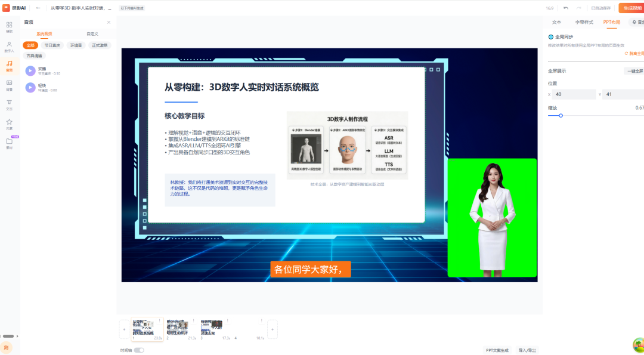Image resolution: width=644 pixels, height=355 pixels.
Task: Filter audio by 正式激昂 category
Action: [100, 45]
